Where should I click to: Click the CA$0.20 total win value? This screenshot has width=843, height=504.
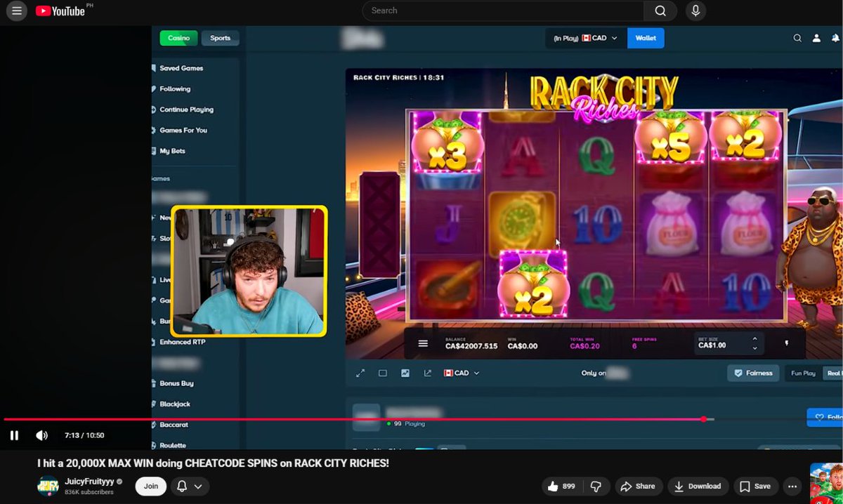584,346
